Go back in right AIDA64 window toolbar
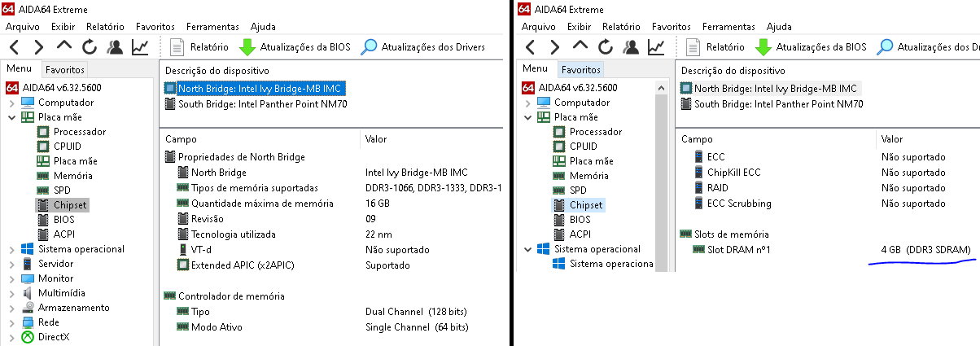The width and height of the screenshot is (980, 346). click(x=531, y=47)
